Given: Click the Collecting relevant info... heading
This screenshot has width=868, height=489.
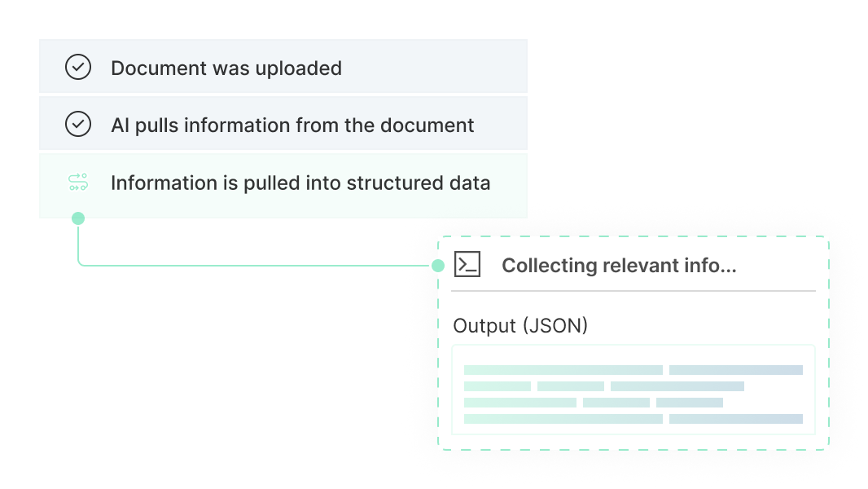Looking at the screenshot, I should point(619,265).
